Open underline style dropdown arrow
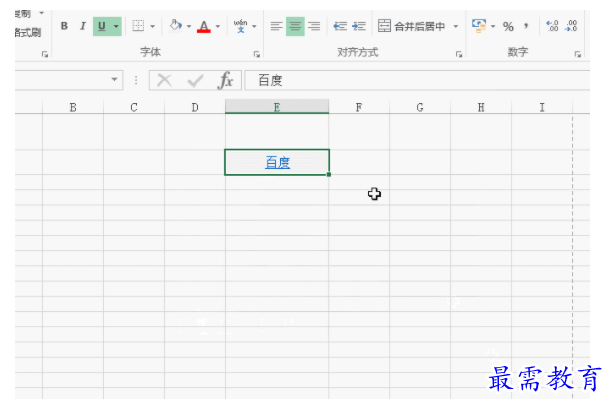The image size is (610, 410). tap(116, 26)
